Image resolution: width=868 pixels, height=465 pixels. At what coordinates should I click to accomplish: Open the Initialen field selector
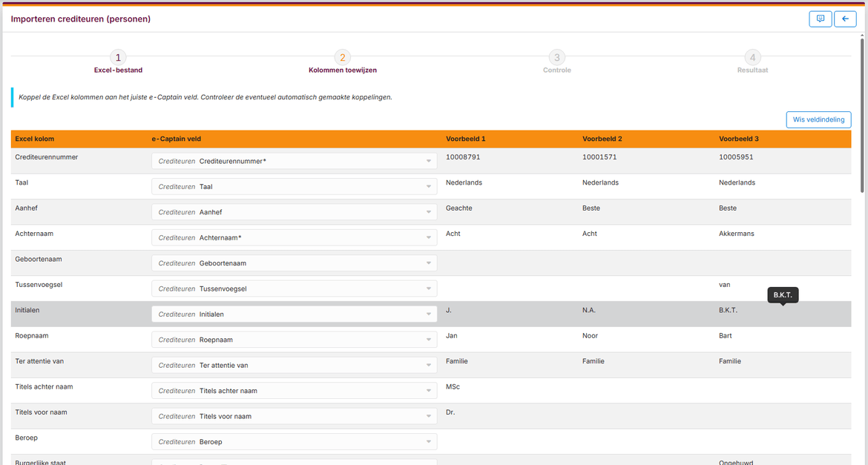(x=294, y=314)
